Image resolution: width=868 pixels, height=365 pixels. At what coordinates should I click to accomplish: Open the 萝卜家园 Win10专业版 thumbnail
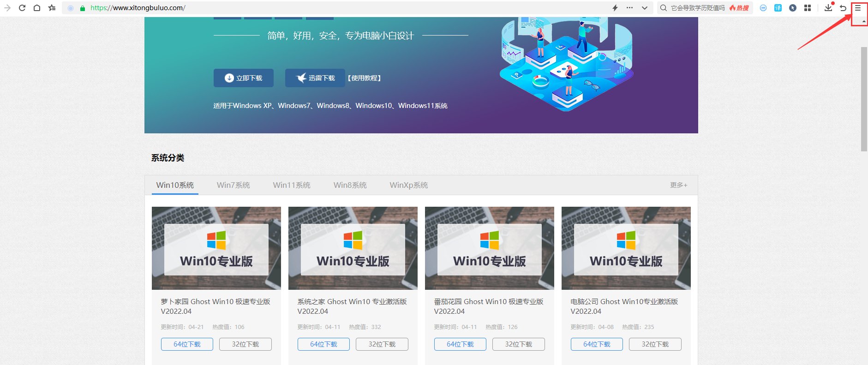216,248
